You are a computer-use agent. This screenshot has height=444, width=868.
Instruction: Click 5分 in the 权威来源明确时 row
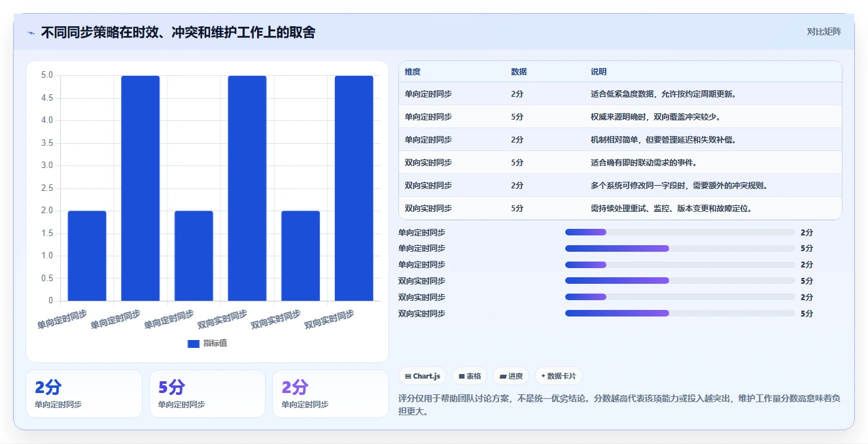[517, 117]
